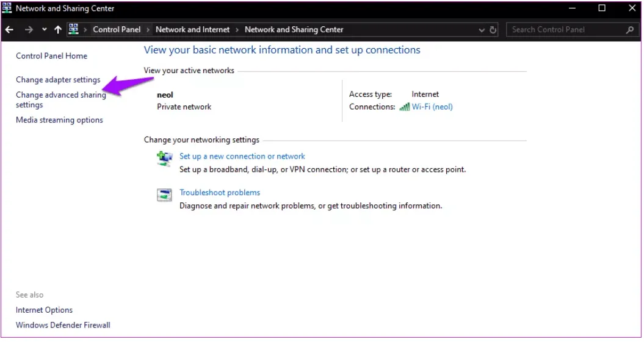Click the Refresh button in address bar
This screenshot has height=342, width=644.
(493, 29)
